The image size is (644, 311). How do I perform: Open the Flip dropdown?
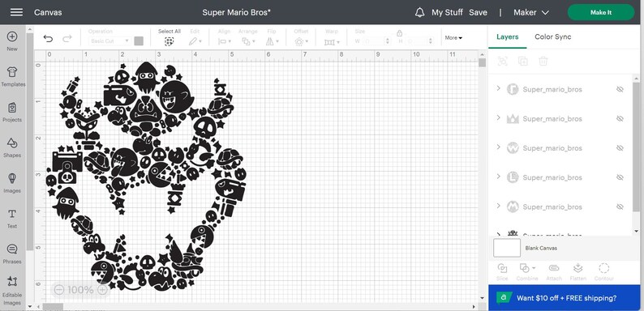(272, 41)
